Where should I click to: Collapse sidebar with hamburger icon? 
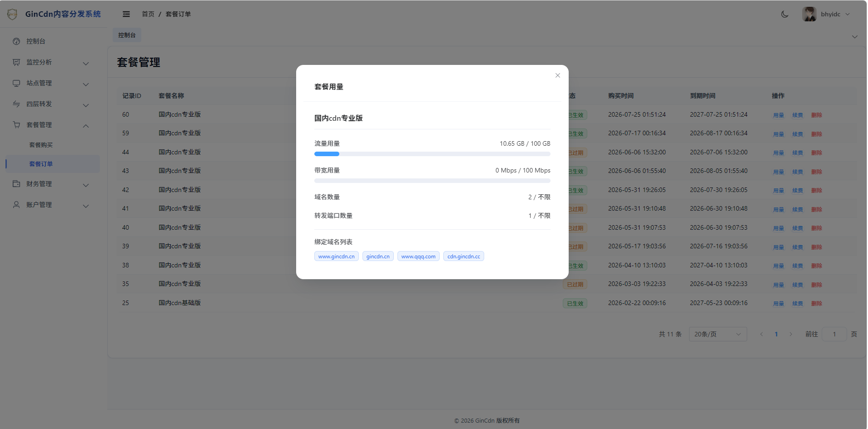tap(126, 14)
